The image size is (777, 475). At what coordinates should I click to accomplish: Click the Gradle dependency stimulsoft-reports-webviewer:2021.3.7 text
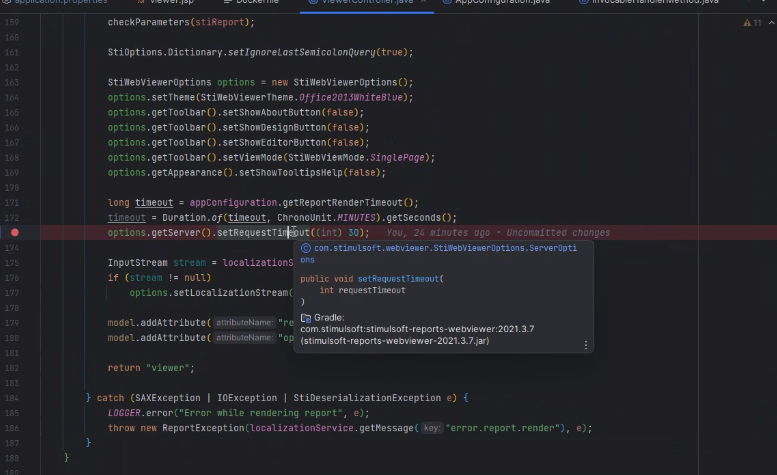(x=417, y=329)
